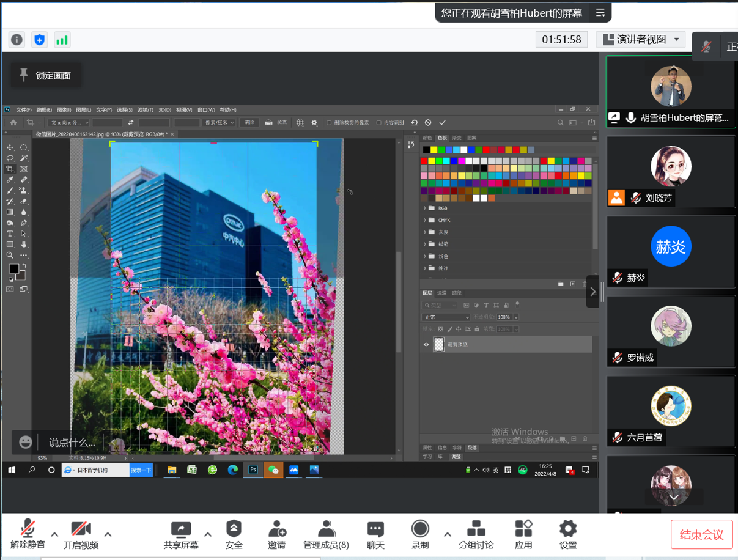
Task: Enable the 删除裁剪的像素 checkbox
Action: coord(329,123)
